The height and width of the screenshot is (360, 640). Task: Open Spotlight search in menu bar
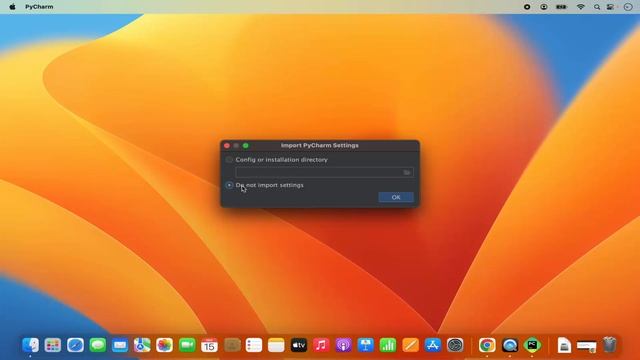(597, 7)
